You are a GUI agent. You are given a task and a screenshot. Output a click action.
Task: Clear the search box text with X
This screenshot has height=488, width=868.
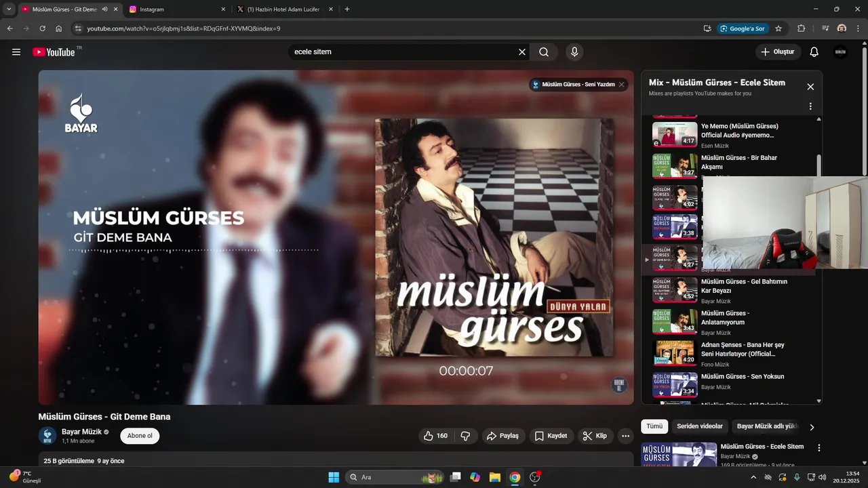click(522, 52)
